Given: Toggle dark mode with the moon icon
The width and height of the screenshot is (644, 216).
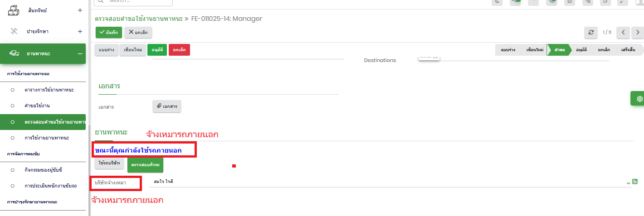Looking at the screenshot, I should [498, 2].
